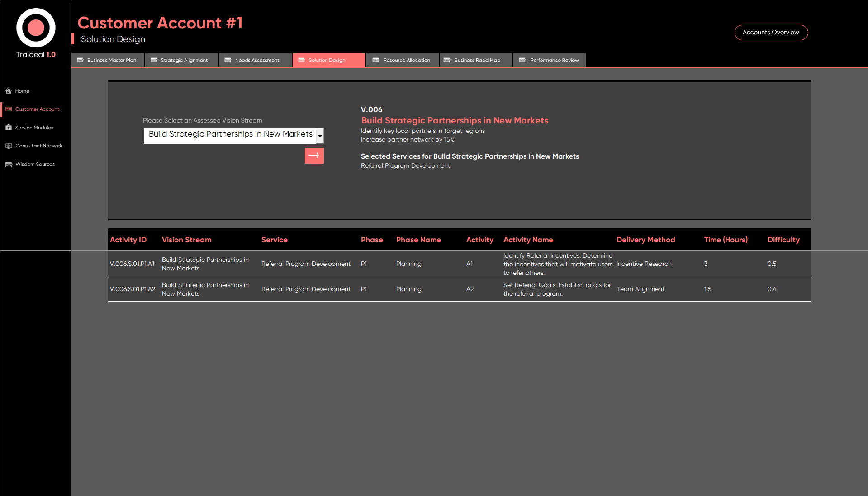The width and height of the screenshot is (868, 496).
Task: Click the Customer Account sidebar icon
Action: 9,109
